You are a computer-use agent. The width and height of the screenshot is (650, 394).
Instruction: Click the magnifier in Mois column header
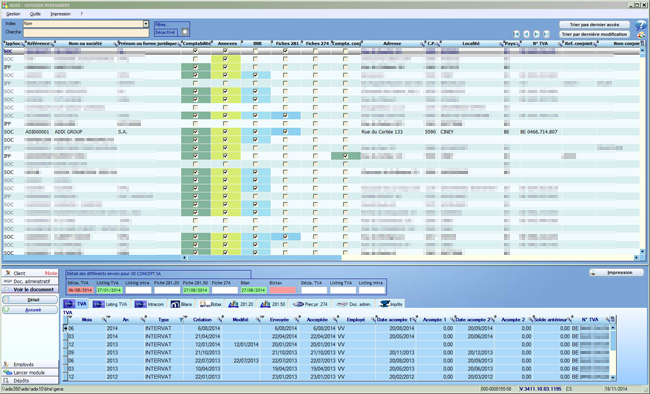coord(104,320)
